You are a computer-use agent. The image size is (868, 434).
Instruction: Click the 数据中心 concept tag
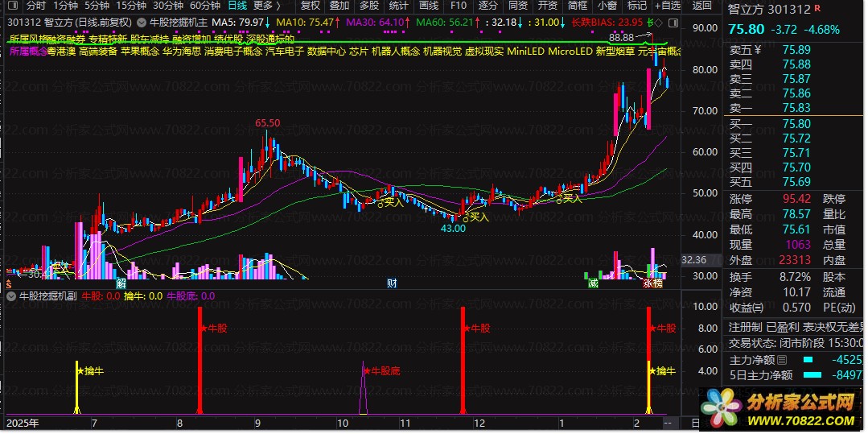click(327, 52)
